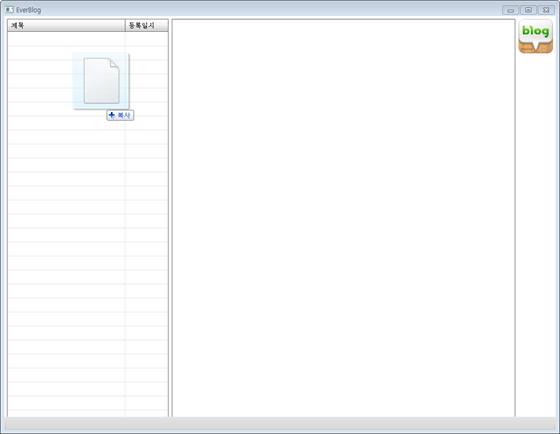Click the divider between 제목 and 등록일시 headers
Image resolution: width=560 pixels, height=434 pixels.
[x=125, y=26]
